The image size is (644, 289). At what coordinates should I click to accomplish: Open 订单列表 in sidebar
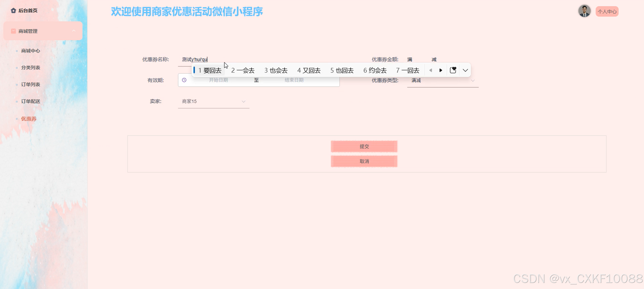(31, 85)
